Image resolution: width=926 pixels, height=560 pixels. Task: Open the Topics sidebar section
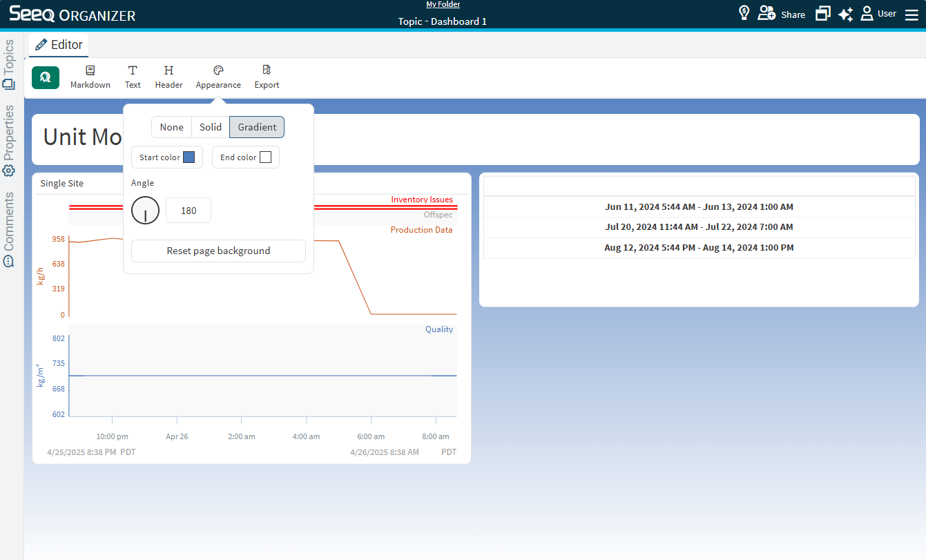point(9,59)
